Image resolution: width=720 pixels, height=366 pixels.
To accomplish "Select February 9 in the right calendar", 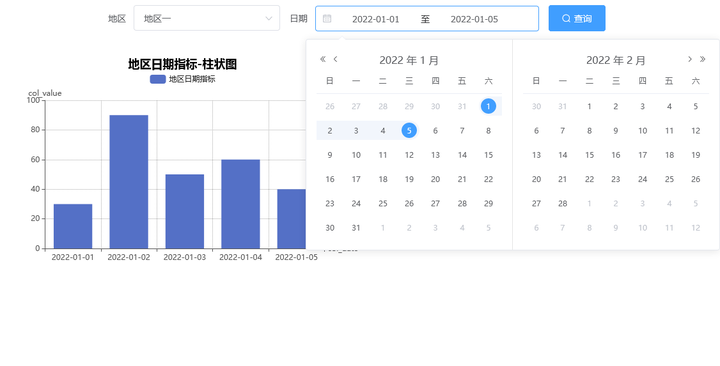I will pyautogui.click(x=616, y=131).
